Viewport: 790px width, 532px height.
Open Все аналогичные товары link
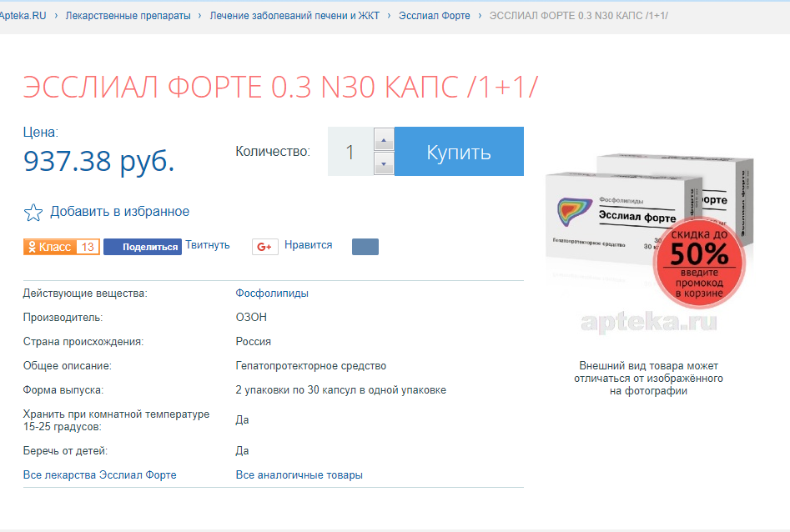tap(299, 475)
